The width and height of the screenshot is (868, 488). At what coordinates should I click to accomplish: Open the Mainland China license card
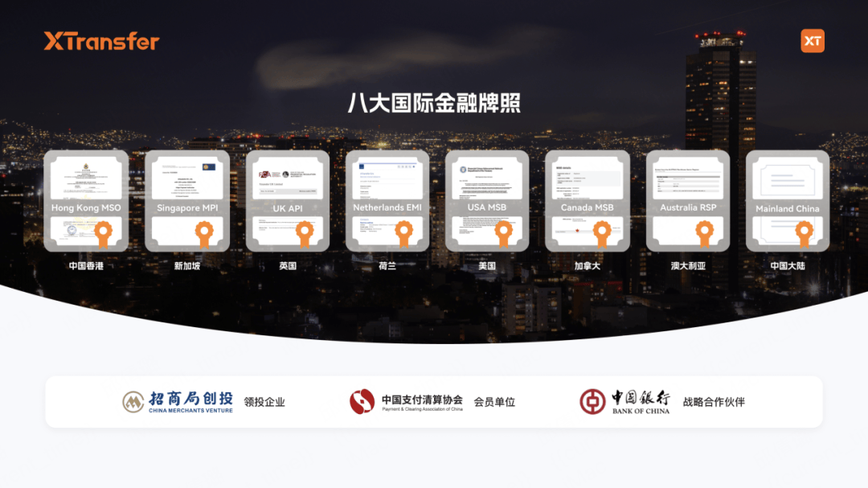pos(788,201)
